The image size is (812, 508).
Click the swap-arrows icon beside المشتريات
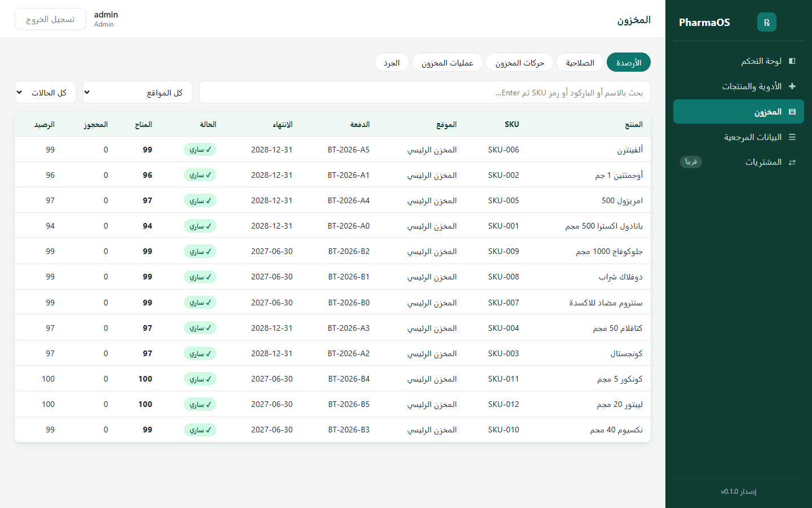792,163
